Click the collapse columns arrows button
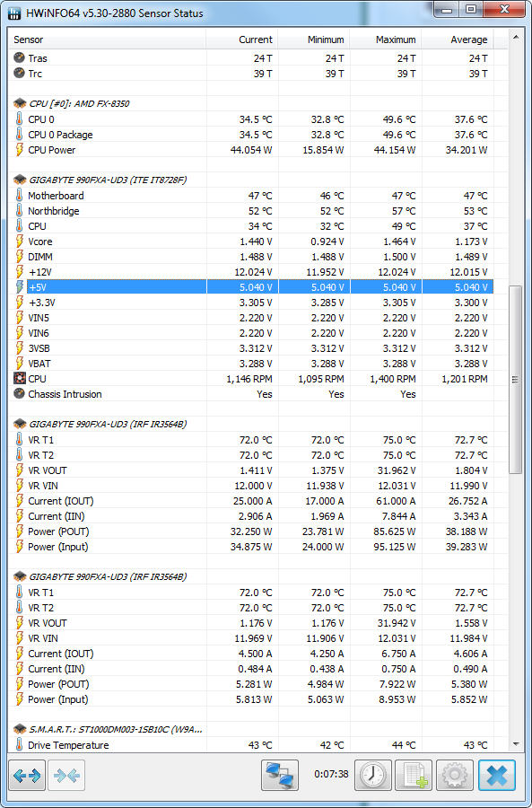This screenshot has width=532, height=808. [66, 775]
